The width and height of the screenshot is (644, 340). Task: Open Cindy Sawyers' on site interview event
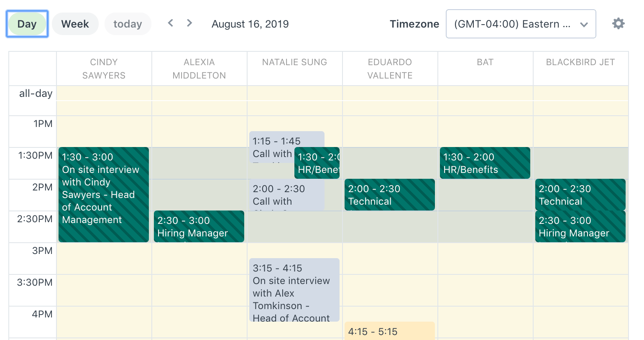103,194
